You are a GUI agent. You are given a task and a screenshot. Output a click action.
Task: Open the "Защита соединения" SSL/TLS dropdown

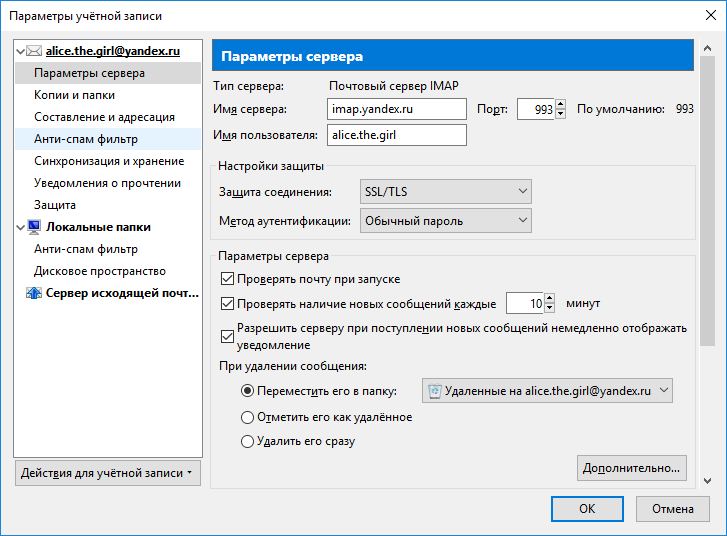[x=444, y=191]
